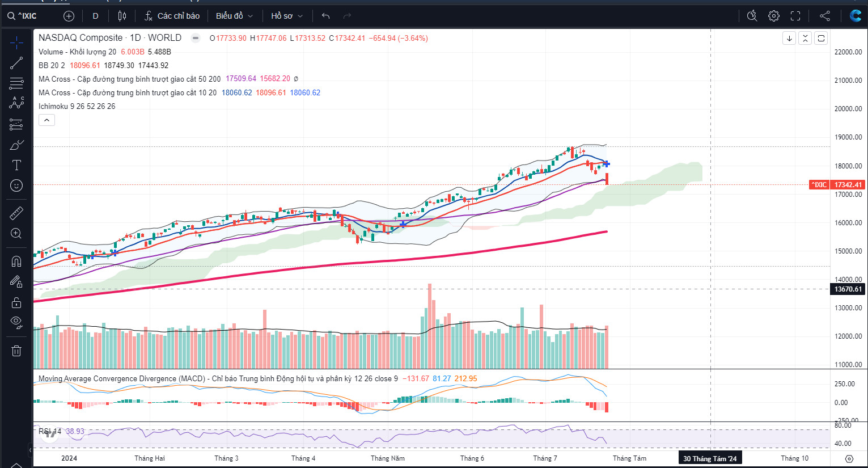The height and width of the screenshot is (468, 868).
Task: Select the brush drawing tool
Action: 16,145
